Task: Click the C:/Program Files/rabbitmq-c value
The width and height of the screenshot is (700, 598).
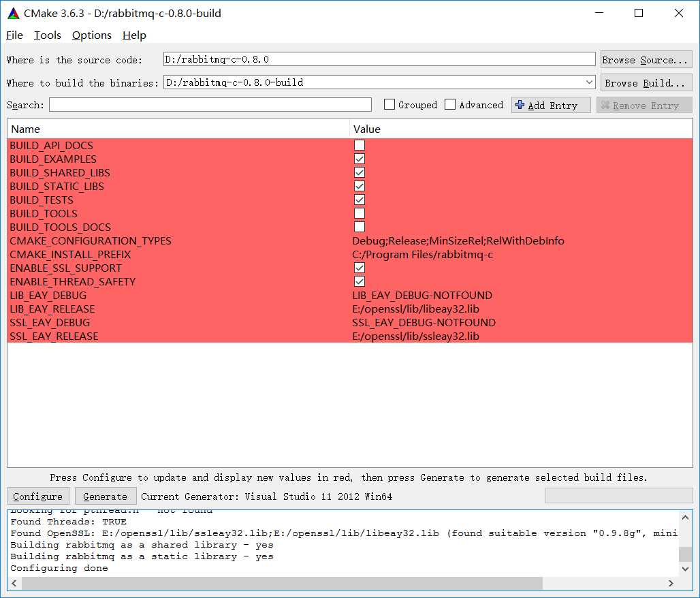Action: pos(422,255)
